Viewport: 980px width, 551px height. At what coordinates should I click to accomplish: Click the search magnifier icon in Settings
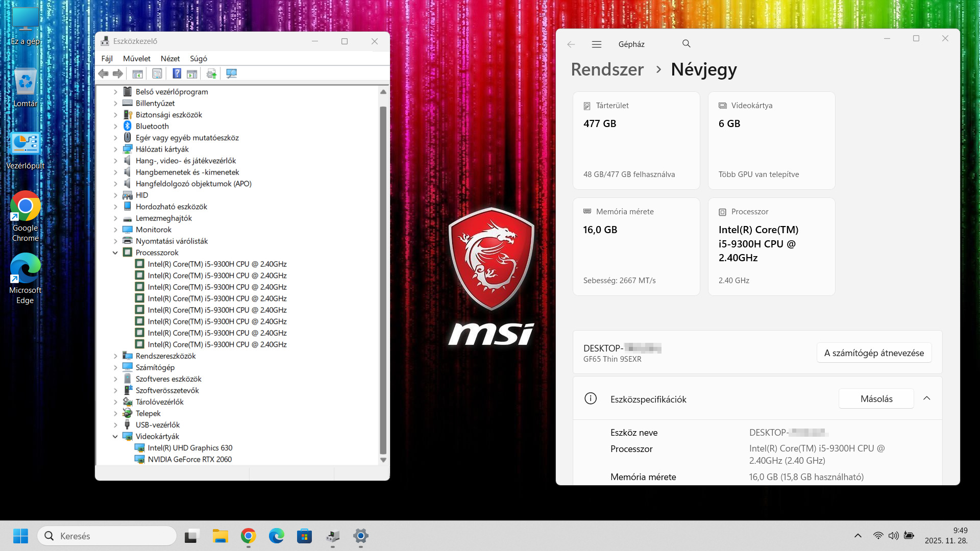coord(686,44)
